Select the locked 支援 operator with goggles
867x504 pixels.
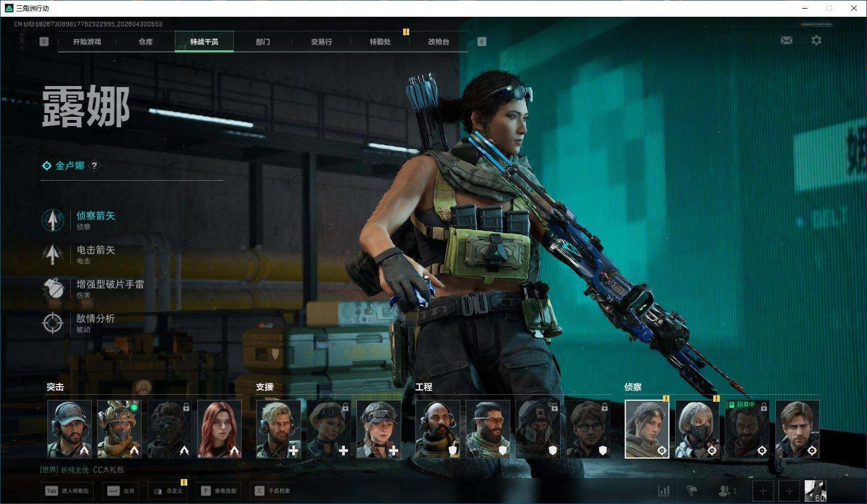click(329, 429)
